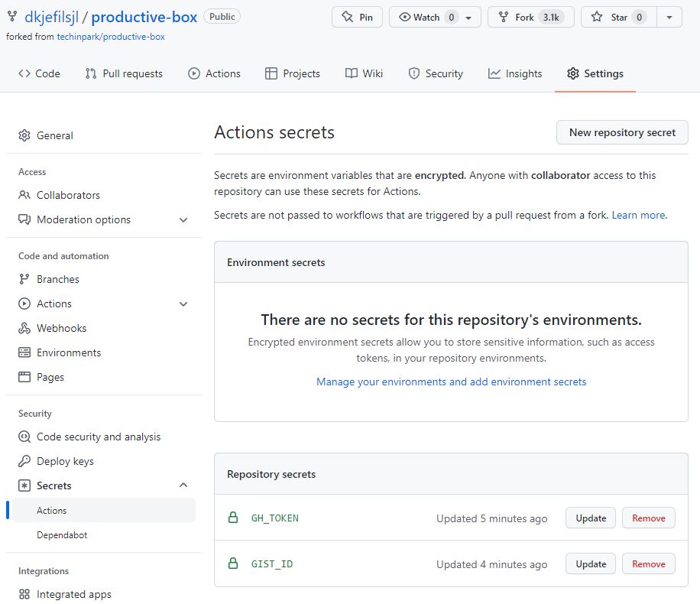Screen dimensions: 700x604
Task: Select Actions under Secrets sidebar
Action: [104, 510]
